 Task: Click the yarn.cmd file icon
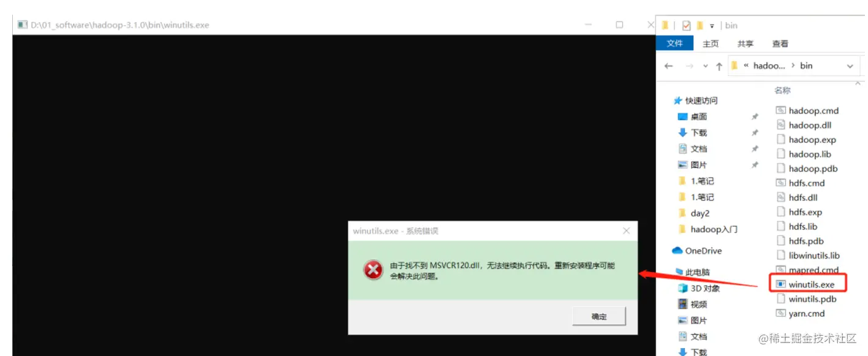(x=780, y=313)
